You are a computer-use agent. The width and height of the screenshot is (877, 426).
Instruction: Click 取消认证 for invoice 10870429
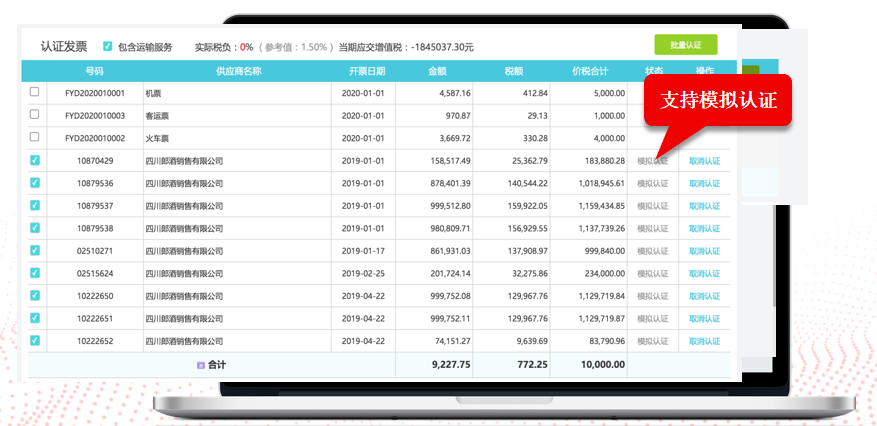pyautogui.click(x=704, y=161)
